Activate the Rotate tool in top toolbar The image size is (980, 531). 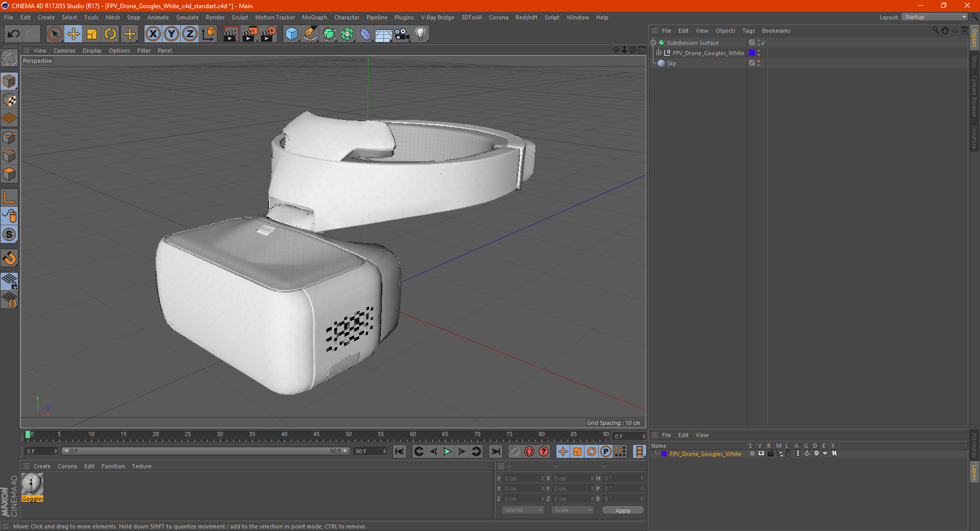pyautogui.click(x=110, y=34)
